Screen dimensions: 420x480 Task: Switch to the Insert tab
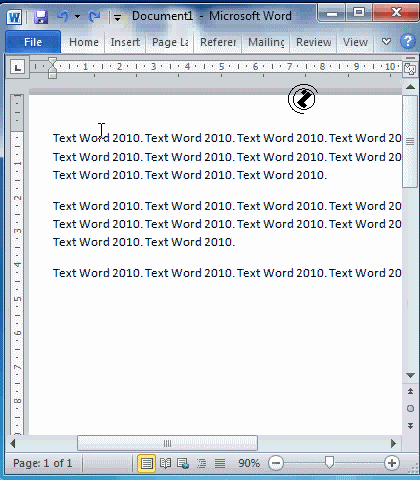point(125,42)
